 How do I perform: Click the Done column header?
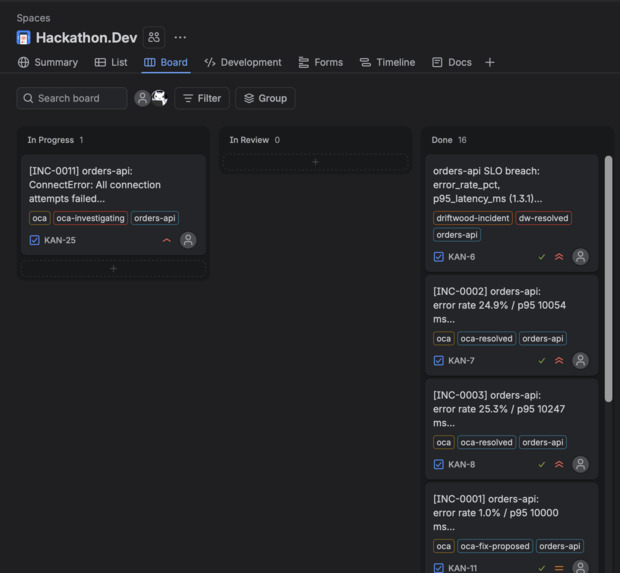coord(442,140)
